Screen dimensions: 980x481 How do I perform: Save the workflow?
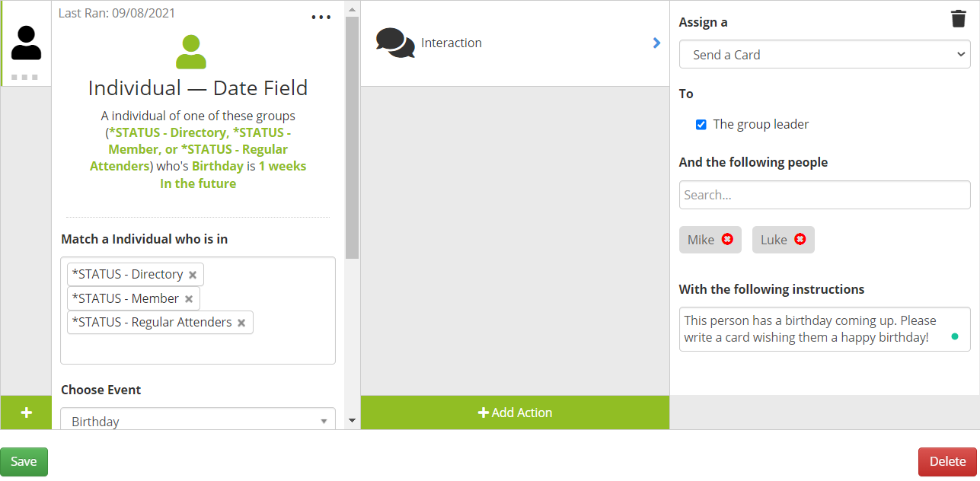24,462
